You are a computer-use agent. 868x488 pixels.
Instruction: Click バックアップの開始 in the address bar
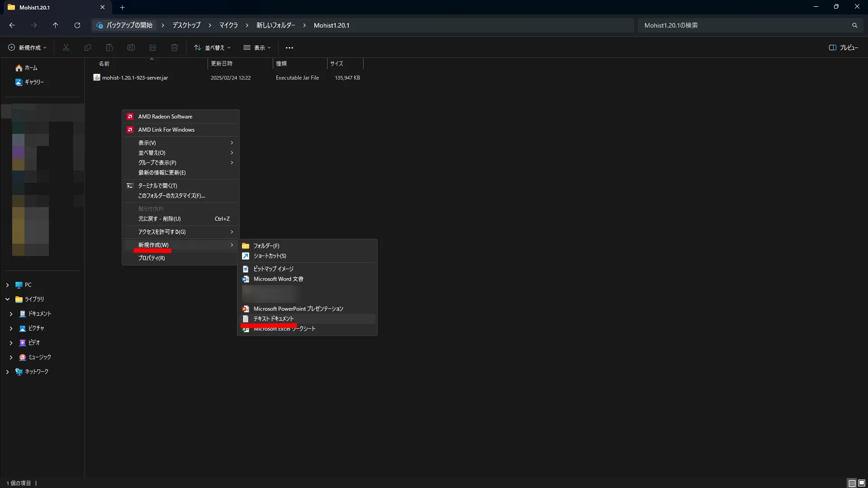(x=124, y=25)
